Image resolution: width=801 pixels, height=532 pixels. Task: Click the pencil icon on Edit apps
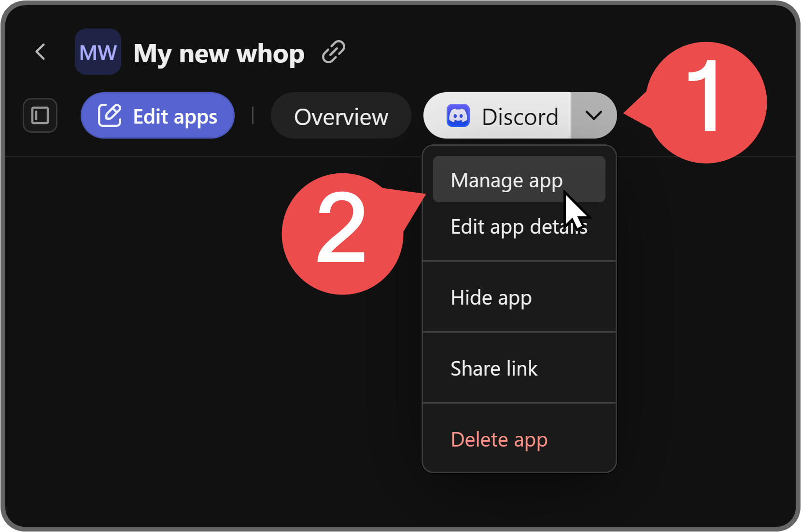point(110,115)
